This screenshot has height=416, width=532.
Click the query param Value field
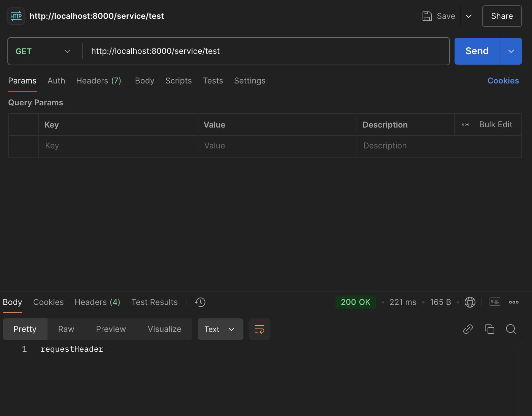point(277,147)
